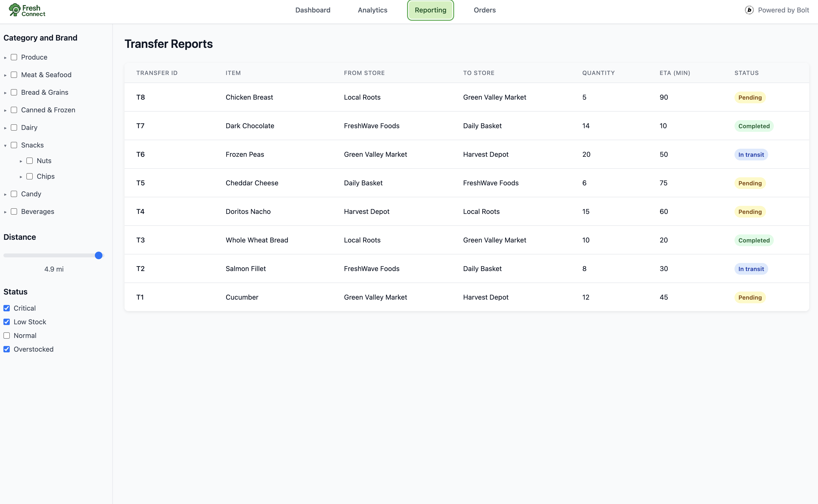
Task: Click the Pending status badge for Cucumber
Action: point(750,297)
